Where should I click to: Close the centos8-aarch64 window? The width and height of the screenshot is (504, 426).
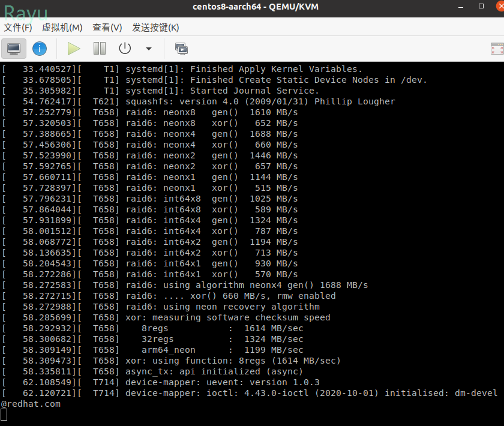[500, 7]
